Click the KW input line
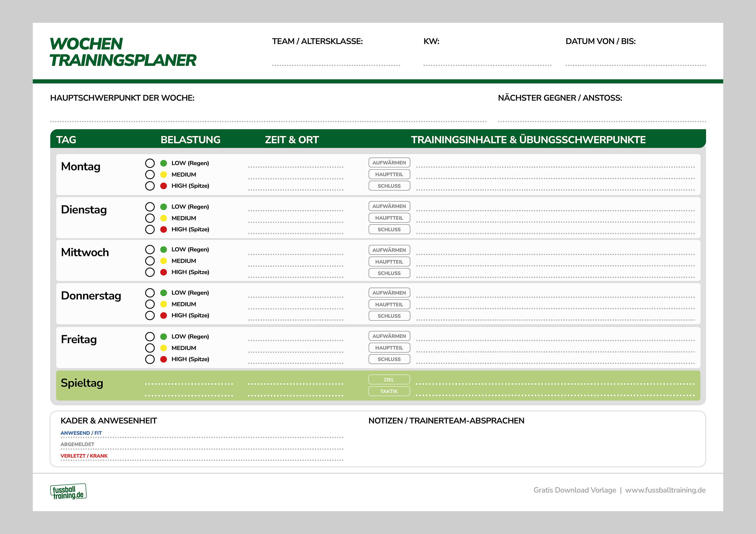 coord(487,65)
